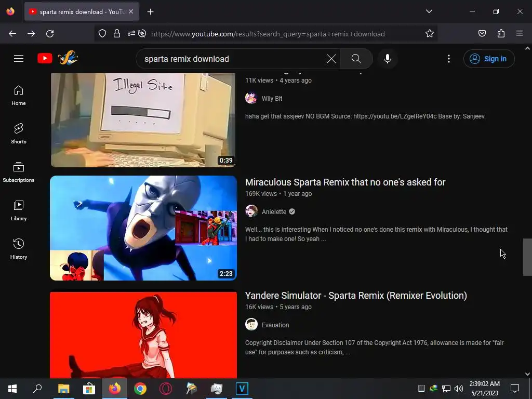Viewport: 532px width, 399px height.
Task: Open File Explorer from taskbar
Action: click(63, 389)
